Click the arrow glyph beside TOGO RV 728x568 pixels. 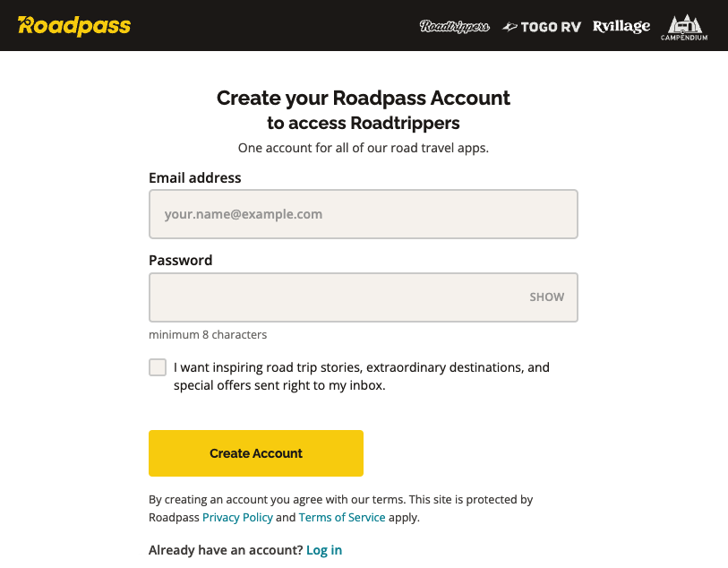click(512, 26)
